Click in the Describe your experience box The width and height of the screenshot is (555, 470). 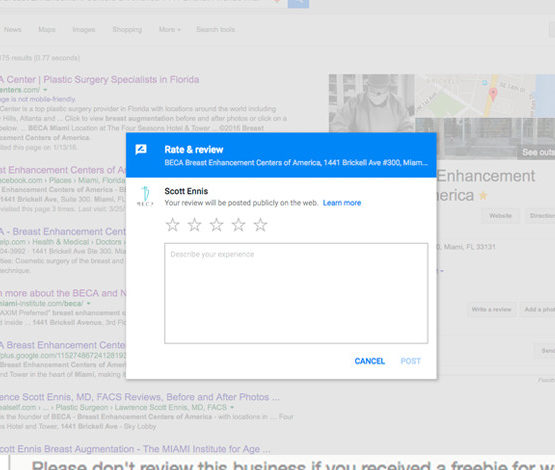[x=296, y=293]
